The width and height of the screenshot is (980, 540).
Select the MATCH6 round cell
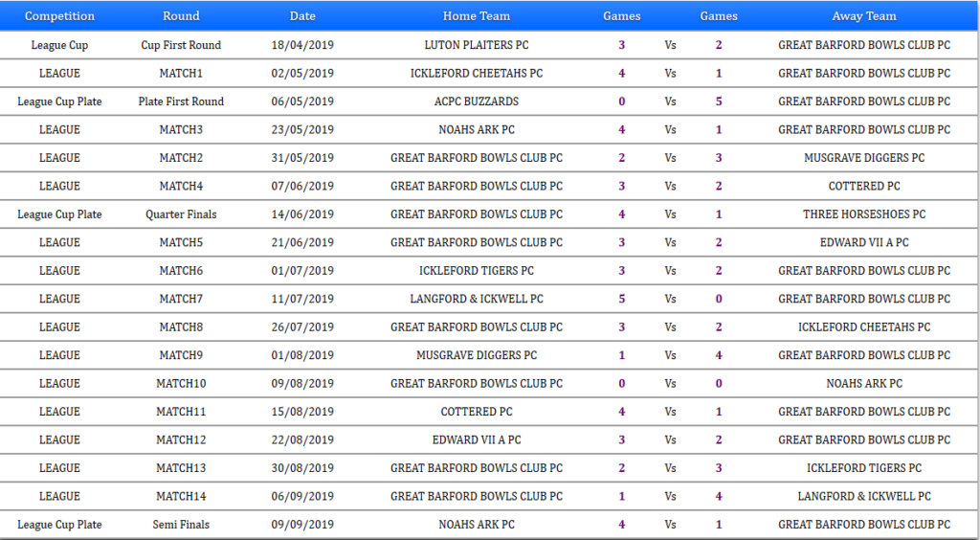click(x=181, y=271)
